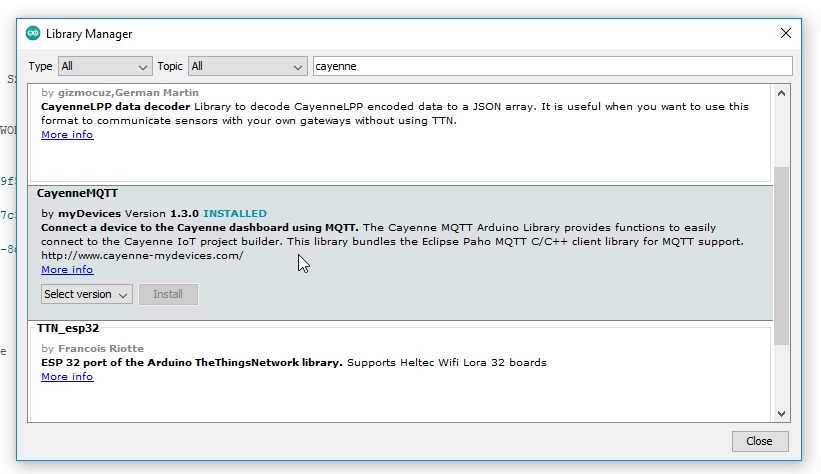
Task: Click the scrollbar up arrow
Action: coord(781,93)
